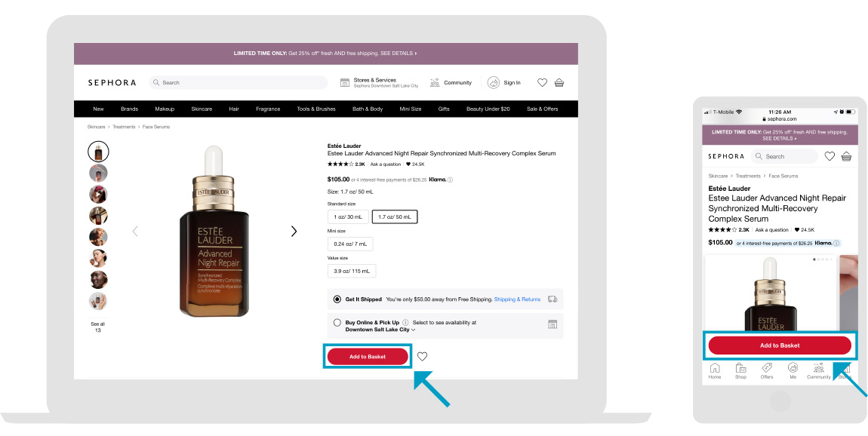
Task: Expand SEE DETAILS in desktop promo banner
Action: tap(399, 54)
